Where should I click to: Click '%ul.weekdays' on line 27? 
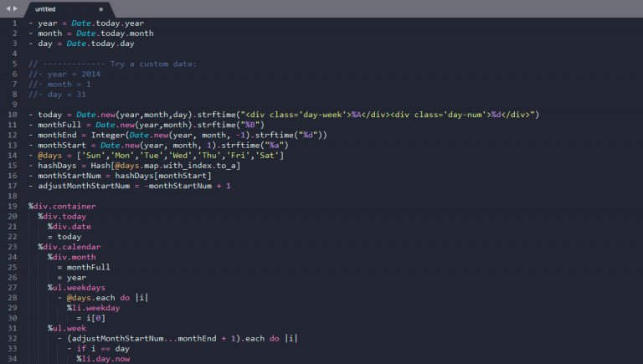[x=76, y=288]
